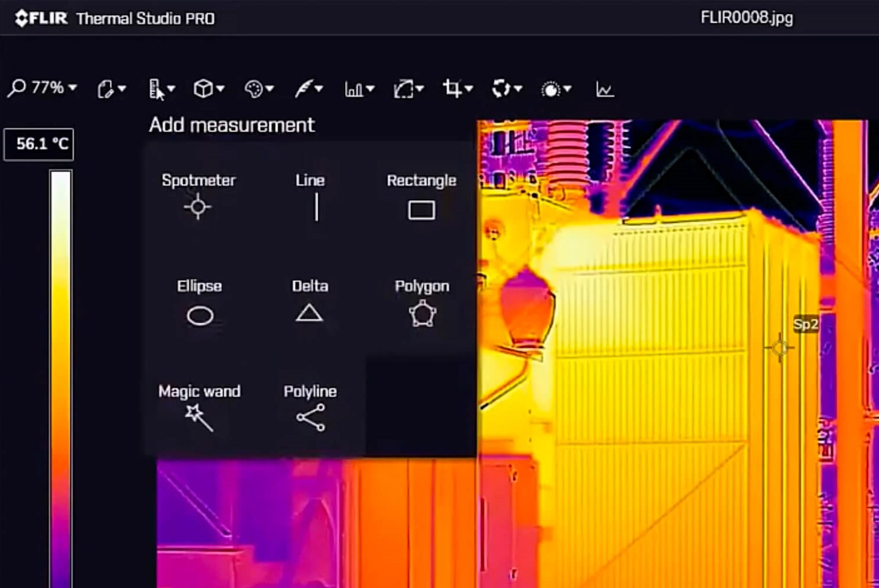
Task: Select the Polygon measurement tool
Action: 422,302
